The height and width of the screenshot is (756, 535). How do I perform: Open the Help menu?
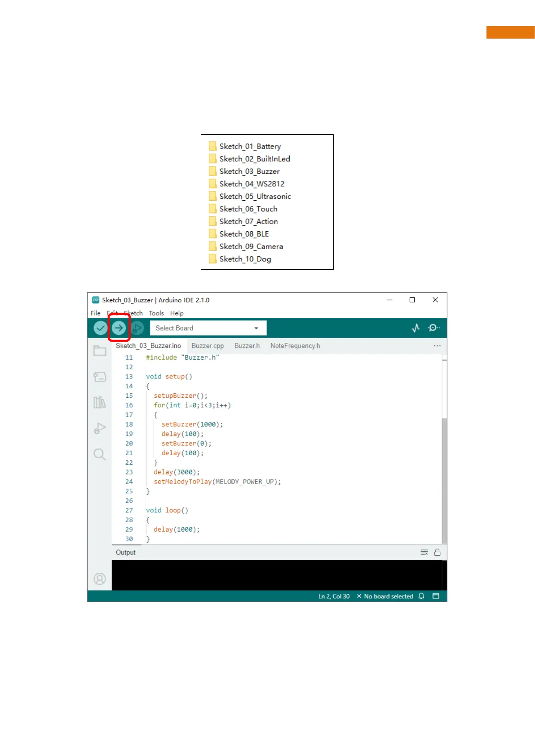[177, 313]
